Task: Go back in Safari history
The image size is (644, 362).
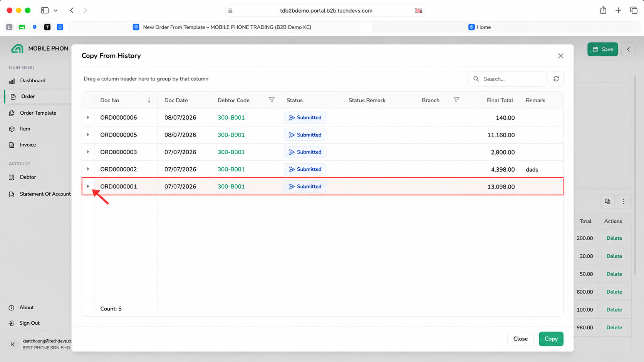Action: 72,10
